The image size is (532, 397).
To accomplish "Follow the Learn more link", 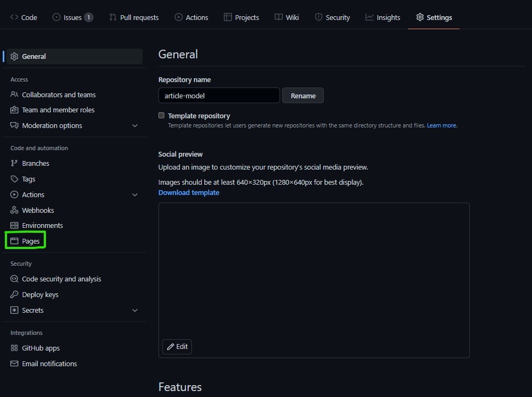I will [x=442, y=125].
